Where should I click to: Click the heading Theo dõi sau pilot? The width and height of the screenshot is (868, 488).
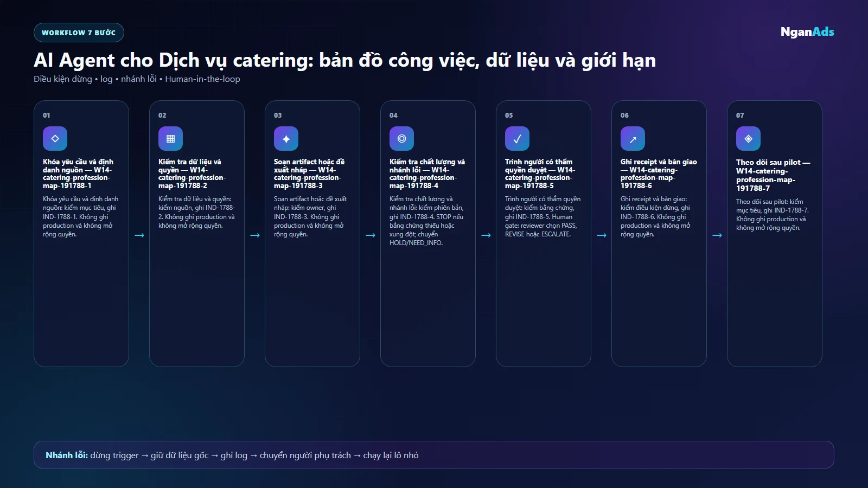tap(773, 175)
